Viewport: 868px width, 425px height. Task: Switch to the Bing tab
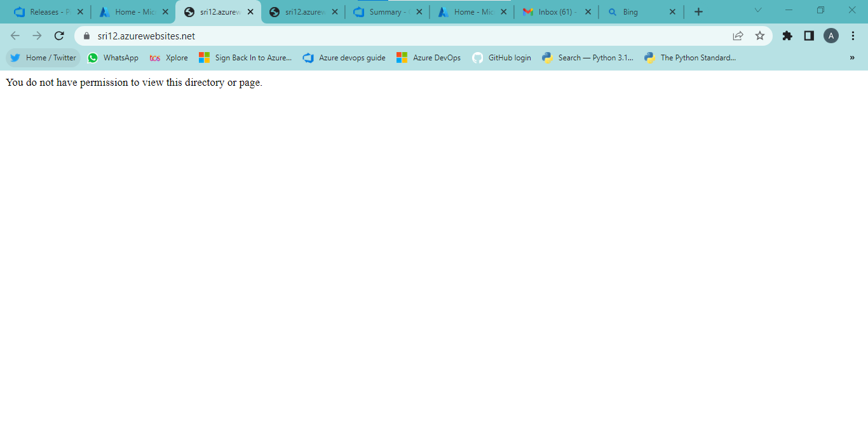tap(641, 12)
